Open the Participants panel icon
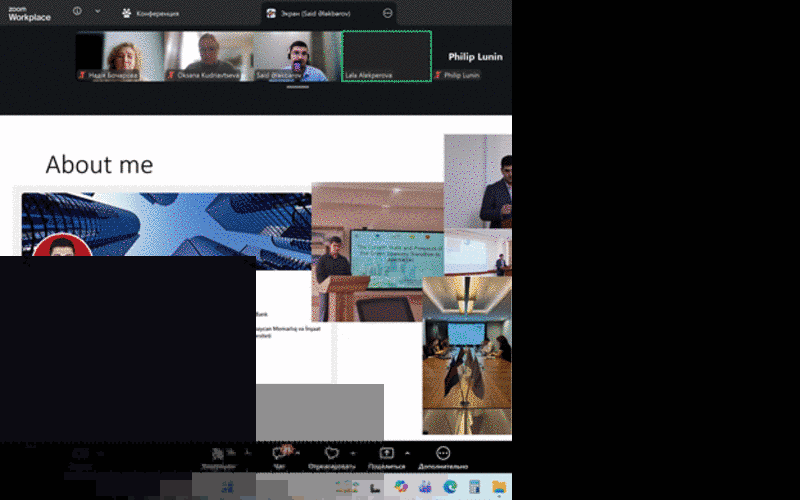Screen dimensions: 800x500 pos(218,454)
